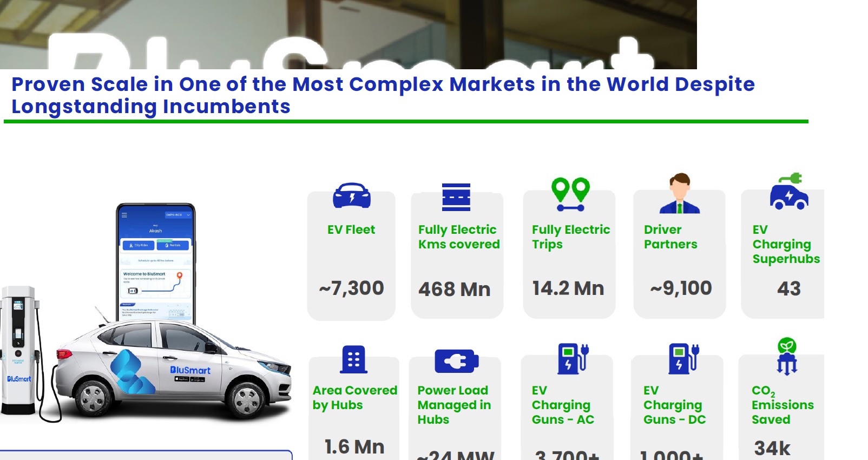Click the CO2 Emissions leaf icon

(787, 356)
